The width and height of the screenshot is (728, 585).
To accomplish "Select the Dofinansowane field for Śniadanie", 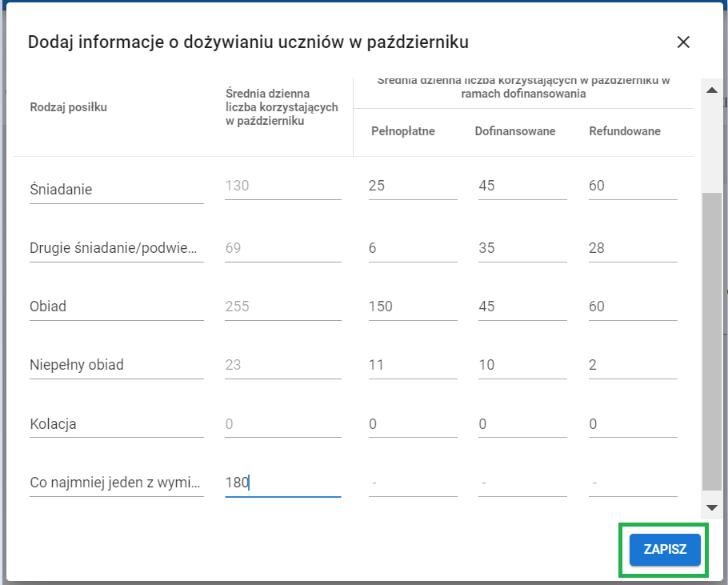I will click(x=522, y=185).
